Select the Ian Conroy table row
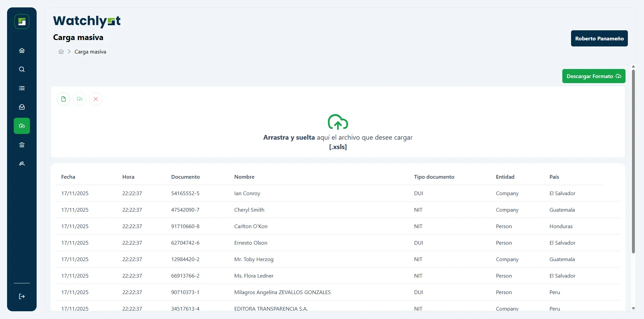This screenshot has height=319, width=644. pyautogui.click(x=247, y=193)
